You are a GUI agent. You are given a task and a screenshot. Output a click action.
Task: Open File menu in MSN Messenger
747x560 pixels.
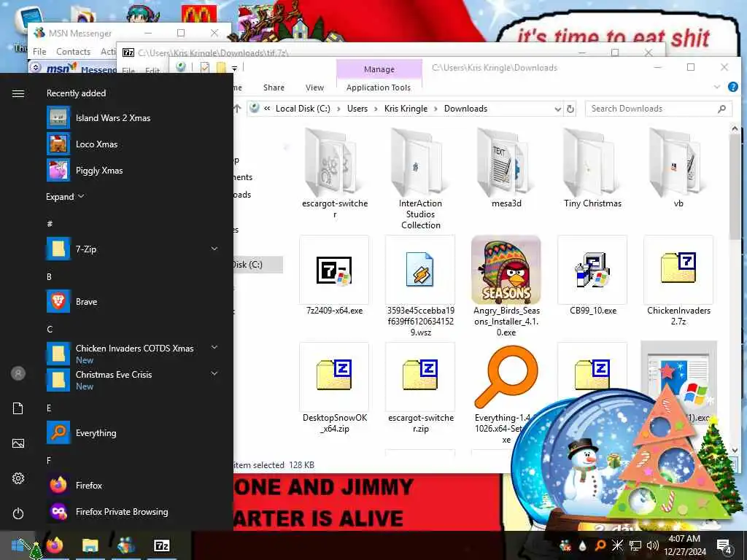point(39,52)
